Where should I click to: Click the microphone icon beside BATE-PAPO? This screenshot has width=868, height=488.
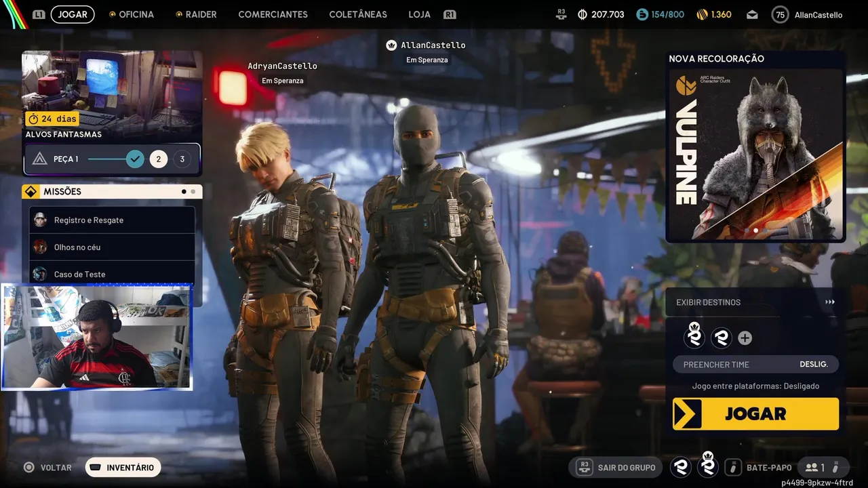tap(733, 467)
